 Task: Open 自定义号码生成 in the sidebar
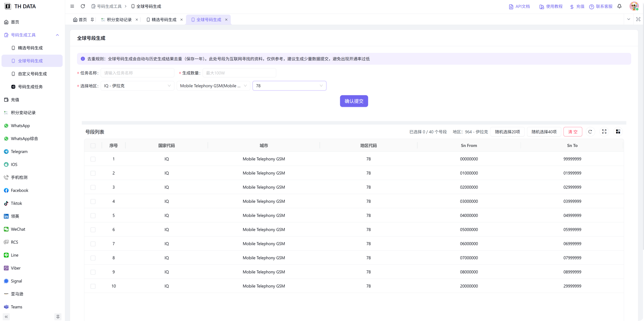[x=32, y=74]
